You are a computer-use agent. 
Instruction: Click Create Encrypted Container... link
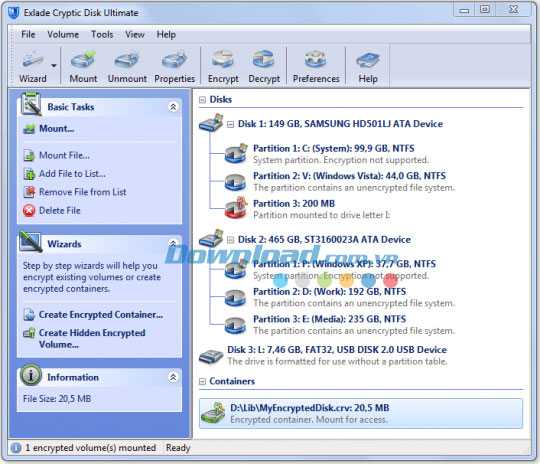[x=101, y=315]
